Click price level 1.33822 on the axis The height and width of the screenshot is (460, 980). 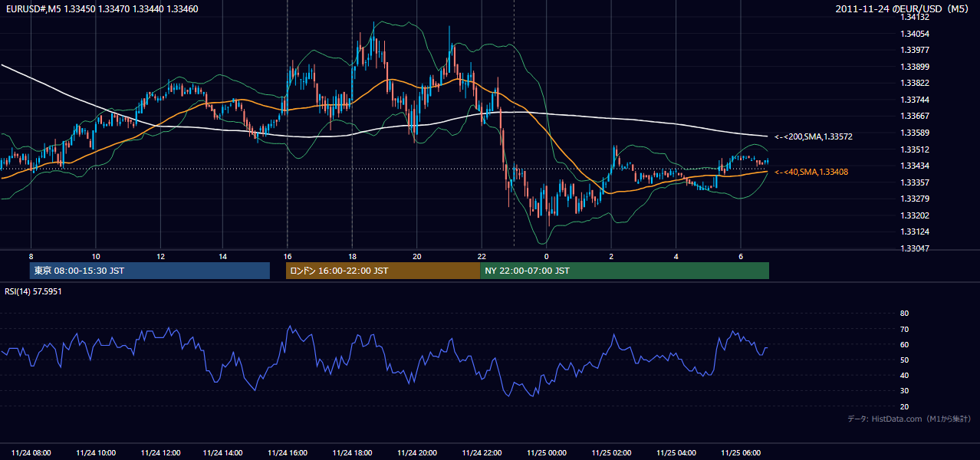coord(916,83)
